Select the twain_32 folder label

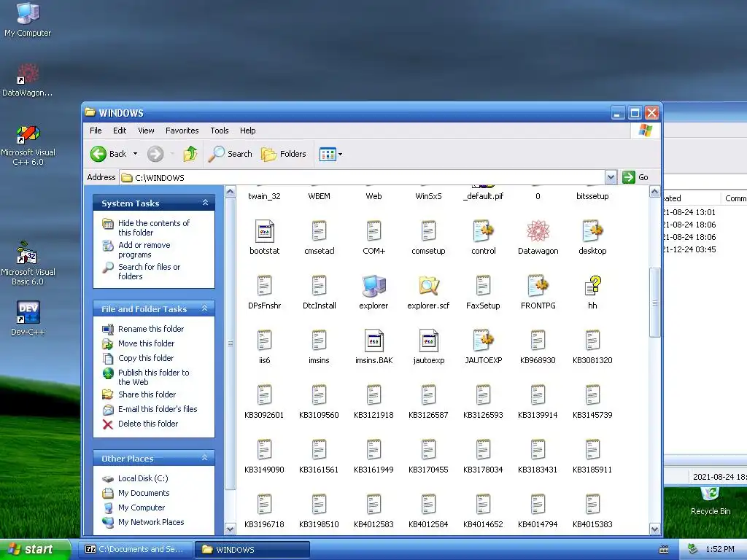point(264,196)
